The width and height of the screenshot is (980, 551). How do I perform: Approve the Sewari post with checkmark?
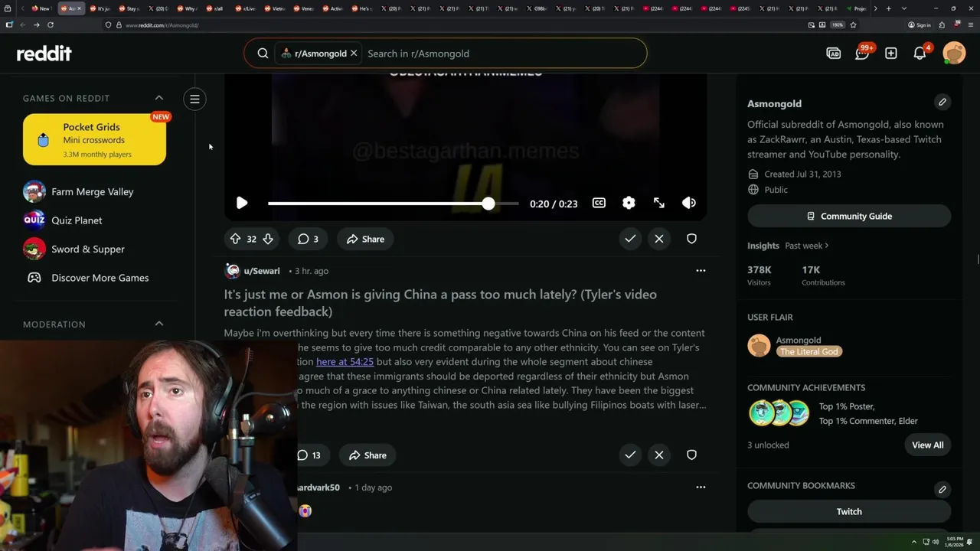tap(630, 455)
